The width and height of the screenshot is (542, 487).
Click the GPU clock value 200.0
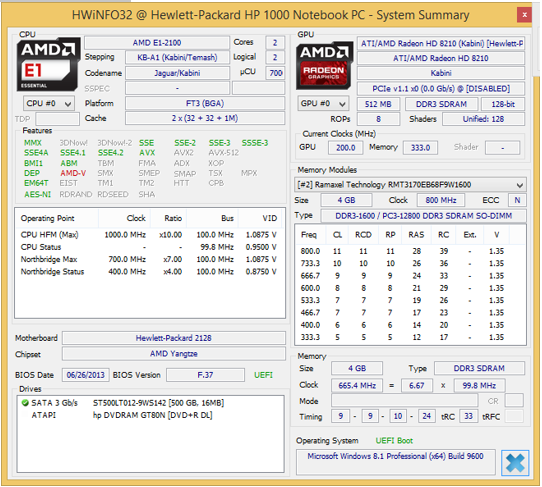(x=345, y=148)
